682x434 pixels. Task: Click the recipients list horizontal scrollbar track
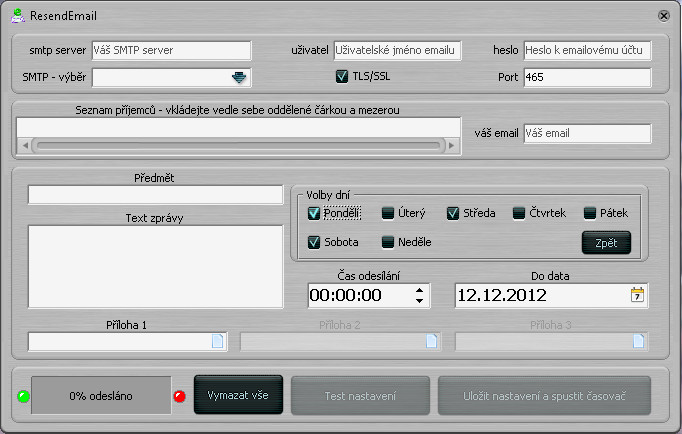pyautogui.click(x=238, y=145)
